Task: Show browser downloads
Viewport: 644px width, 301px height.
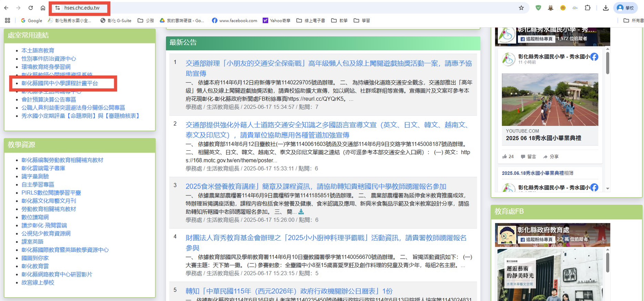Action: coord(606,8)
